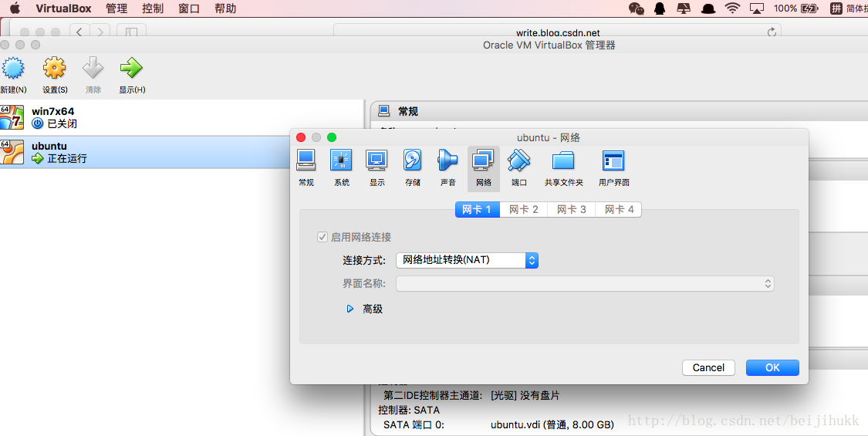The height and width of the screenshot is (436, 868).
Task: Open VirtualBox application menu
Action: 64,8
